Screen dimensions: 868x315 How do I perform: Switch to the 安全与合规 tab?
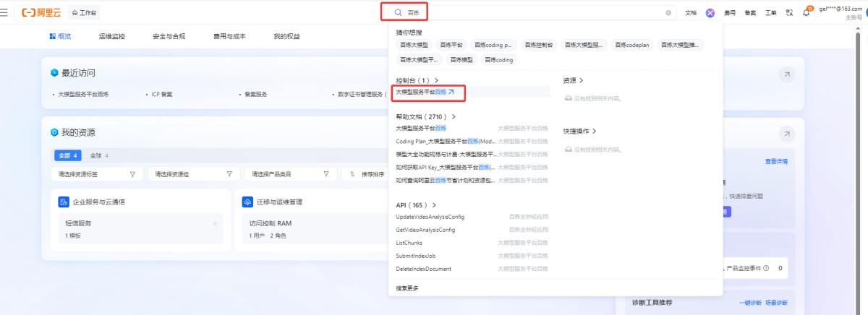(x=169, y=36)
